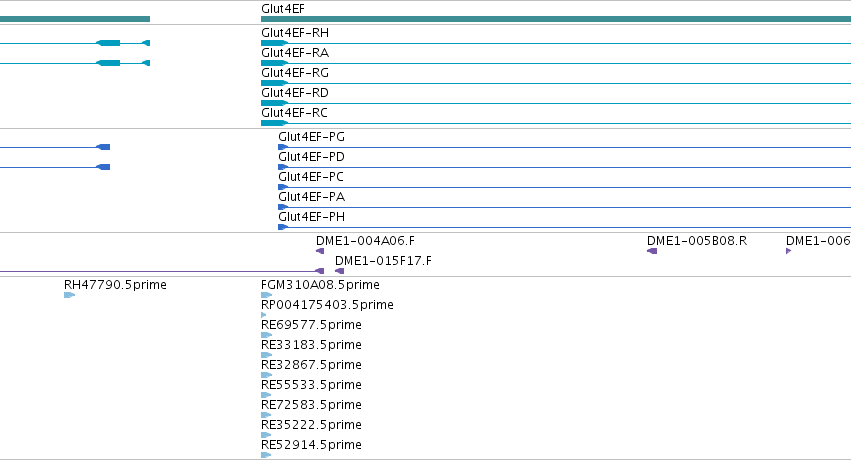This screenshot has width=851, height=460.
Task: Click the CDS arrow glyph of Glut4EF-PH
Action: [283, 227]
